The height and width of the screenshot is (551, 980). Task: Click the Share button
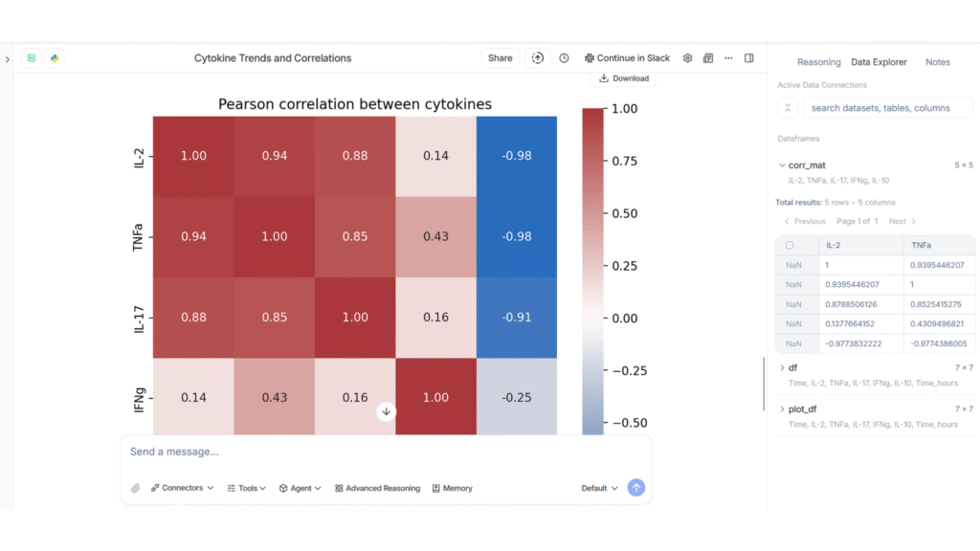tap(500, 58)
